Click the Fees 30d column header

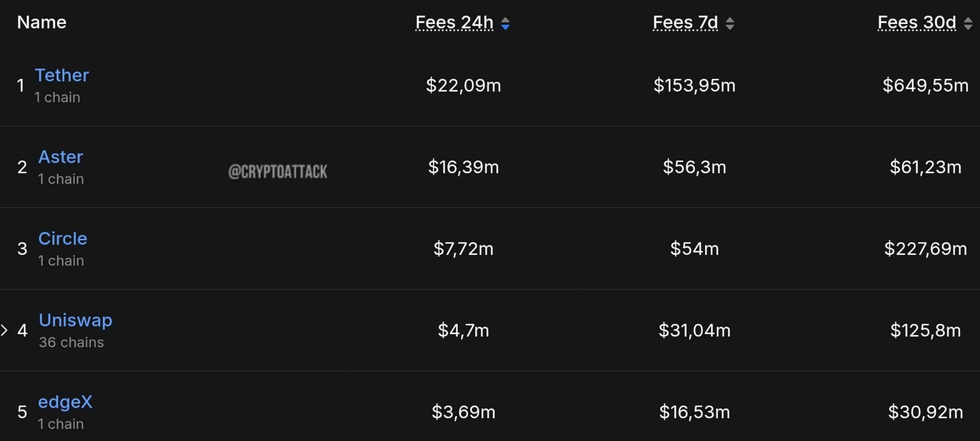point(917,22)
